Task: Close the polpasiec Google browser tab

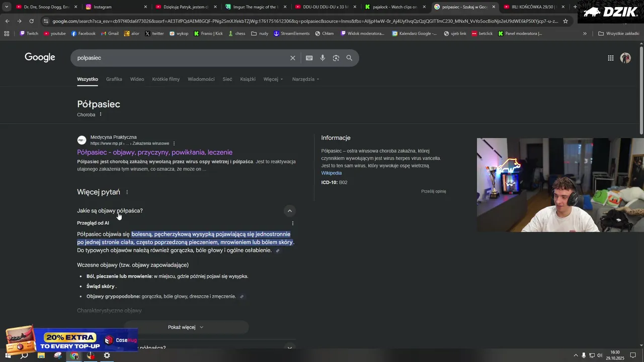Action: click(493, 7)
